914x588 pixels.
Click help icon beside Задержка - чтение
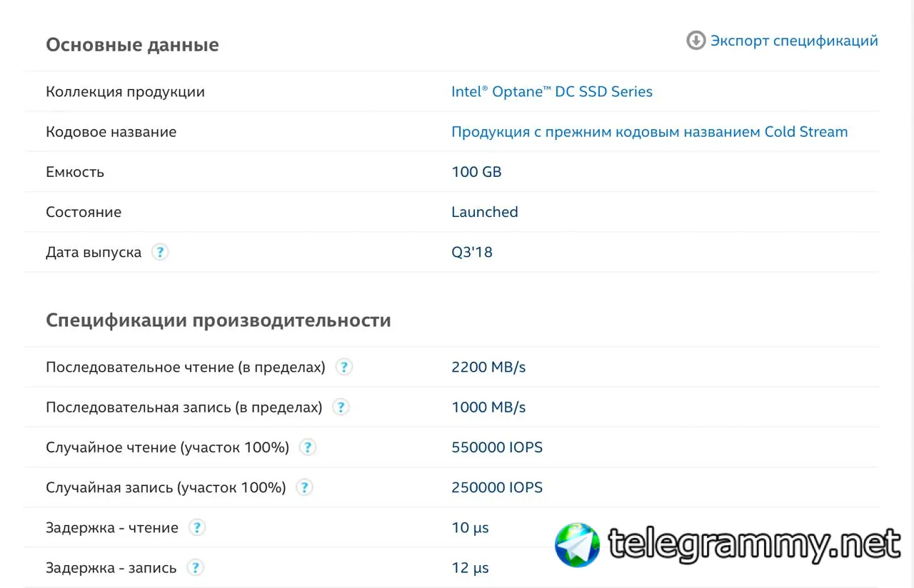197,527
